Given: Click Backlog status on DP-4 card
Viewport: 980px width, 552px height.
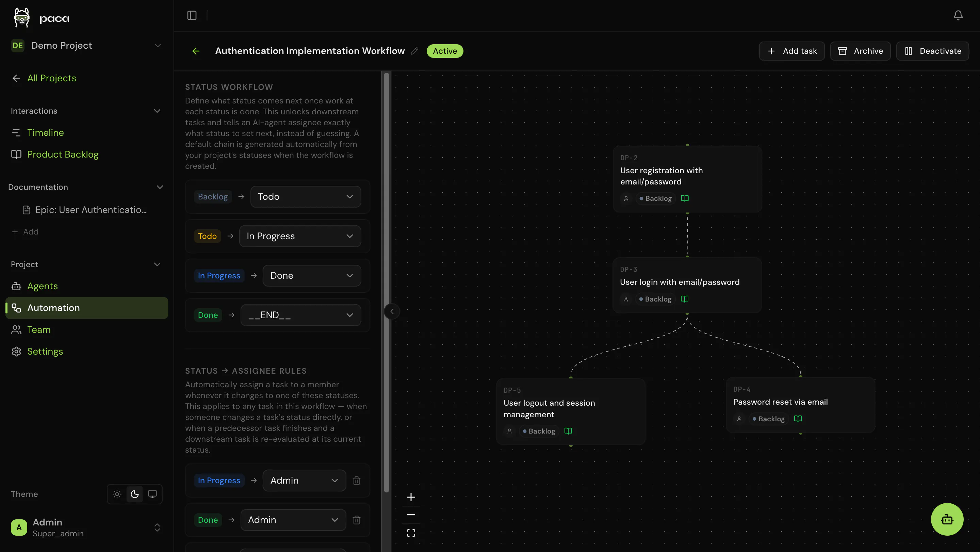Looking at the screenshot, I should tap(768, 419).
